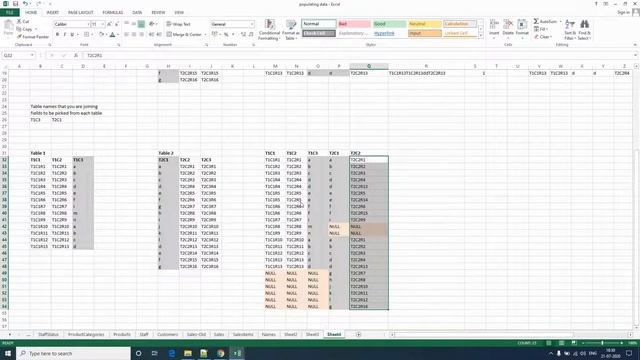This screenshot has width=640, height=360.
Task: Open the number format General dropdown
Action: 252,24
